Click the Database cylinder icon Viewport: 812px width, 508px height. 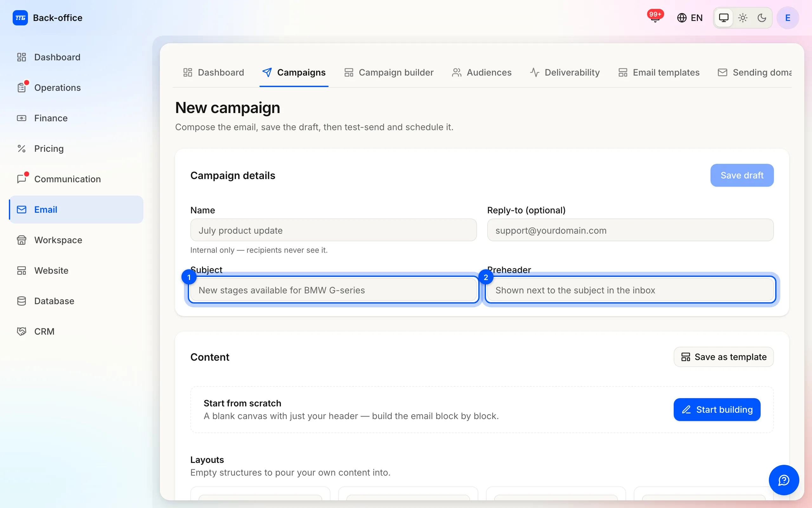tap(22, 301)
